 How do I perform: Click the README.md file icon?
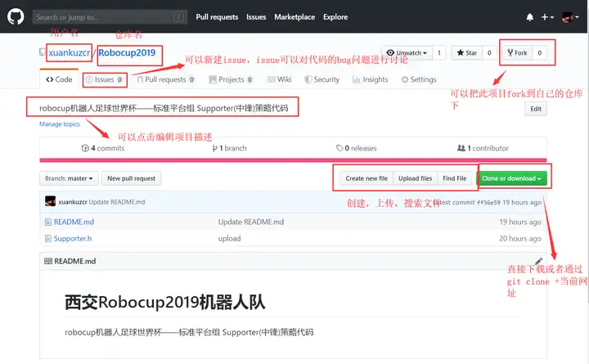click(x=48, y=222)
